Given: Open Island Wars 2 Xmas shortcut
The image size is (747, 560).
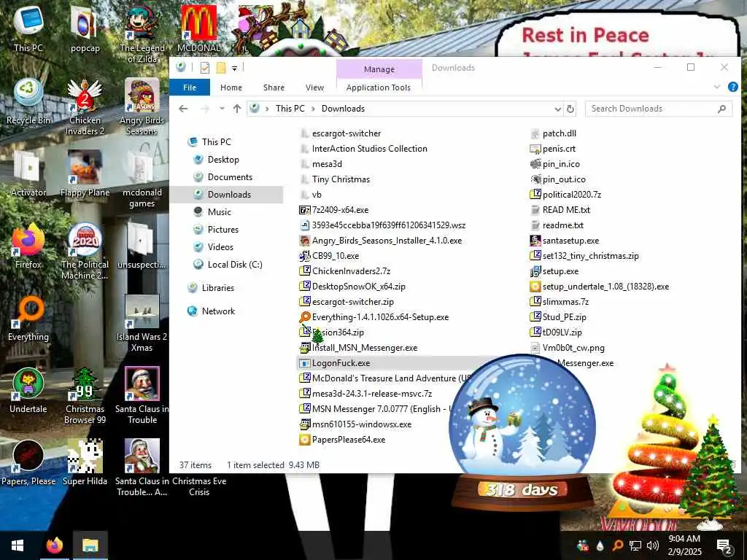Looking at the screenshot, I should coord(142,324).
